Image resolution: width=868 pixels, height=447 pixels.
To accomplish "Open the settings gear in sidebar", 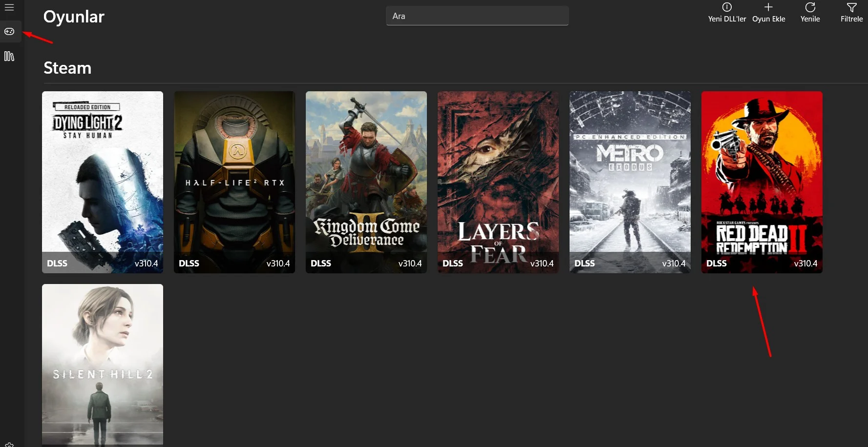I will pyautogui.click(x=9, y=445).
